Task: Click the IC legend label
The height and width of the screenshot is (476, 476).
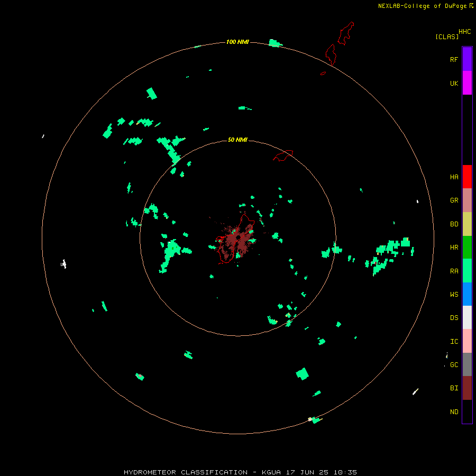Action: pos(454,342)
